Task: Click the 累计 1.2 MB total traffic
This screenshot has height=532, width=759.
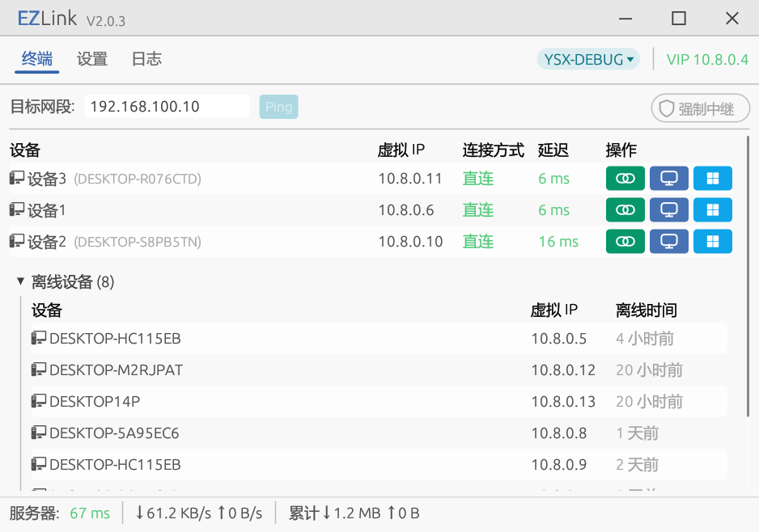Action: click(335, 513)
